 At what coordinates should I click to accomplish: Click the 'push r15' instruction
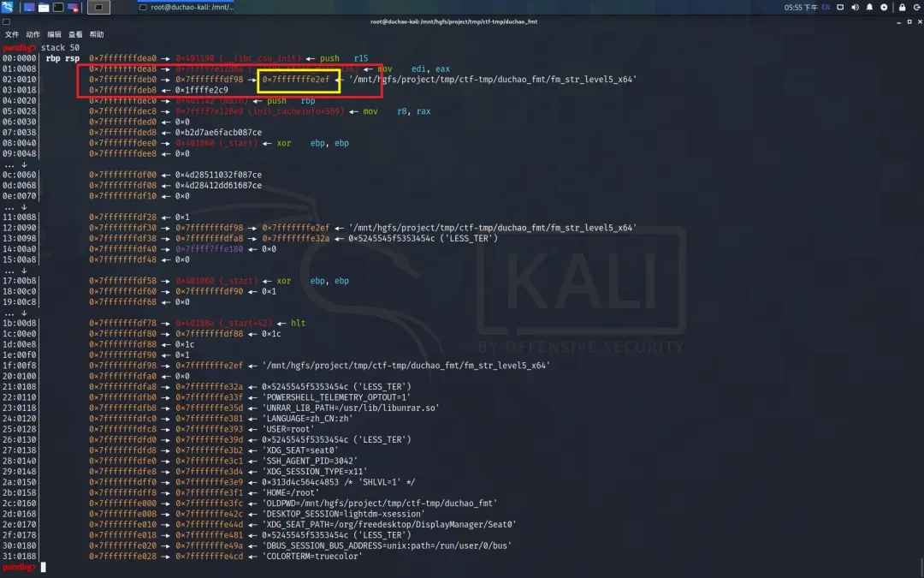[x=344, y=58]
